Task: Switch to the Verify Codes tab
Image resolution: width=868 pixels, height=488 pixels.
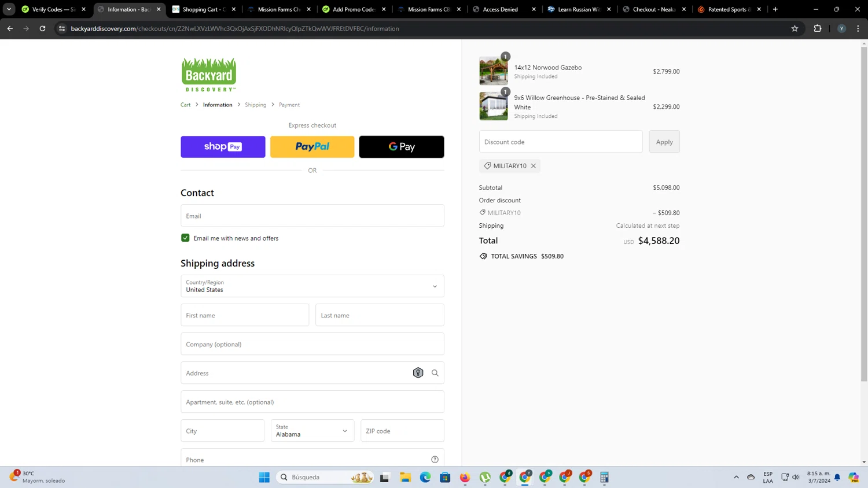Action: click(x=54, y=9)
